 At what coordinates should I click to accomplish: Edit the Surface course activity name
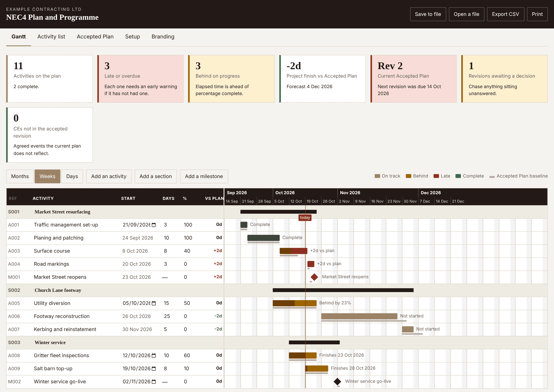pyautogui.click(x=52, y=251)
